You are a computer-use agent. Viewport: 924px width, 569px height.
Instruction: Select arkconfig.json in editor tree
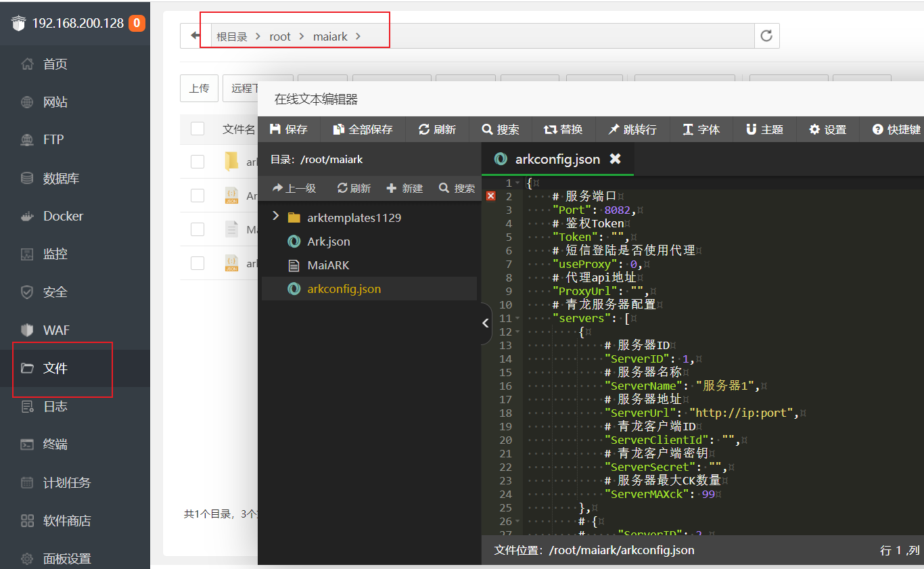click(x=344, y=289)
